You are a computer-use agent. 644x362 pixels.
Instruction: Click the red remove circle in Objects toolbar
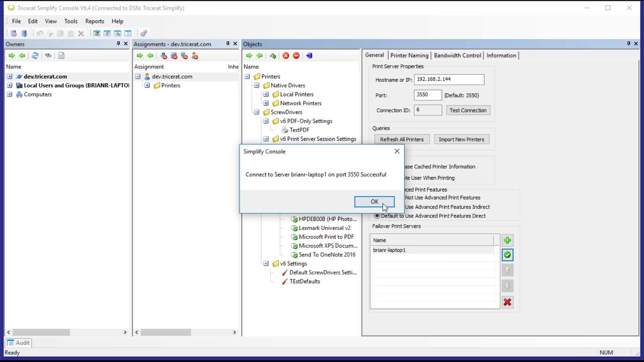(296, 56)
